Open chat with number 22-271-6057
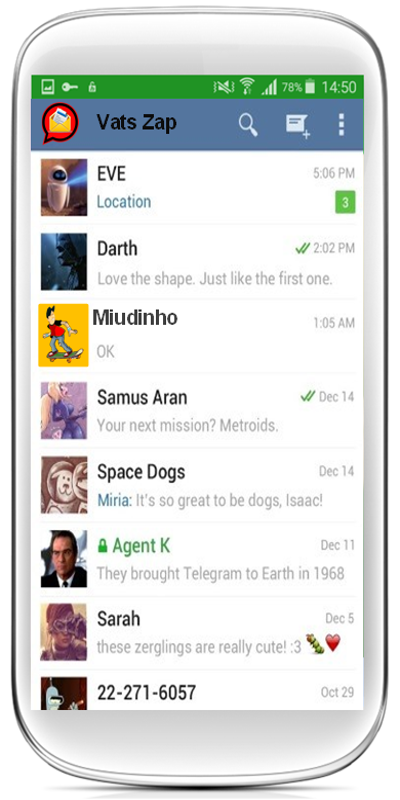Viewport: 400px width, 800px height. point(197,692)
